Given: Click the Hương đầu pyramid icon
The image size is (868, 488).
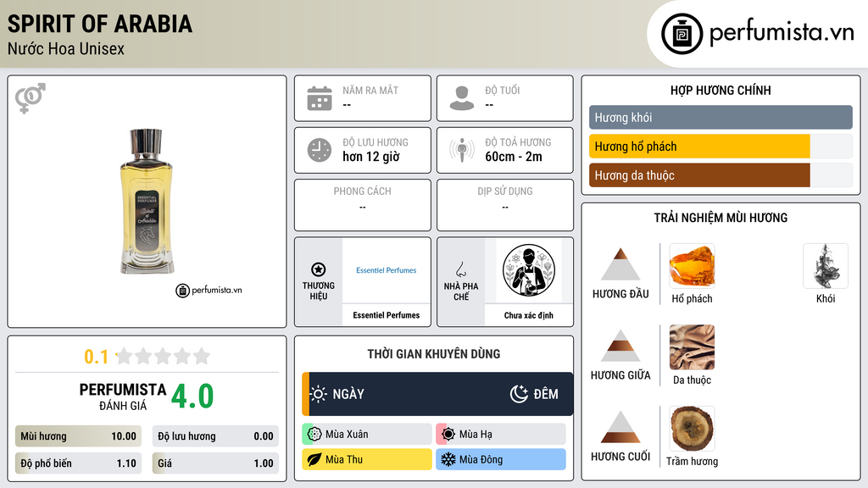Looking at the screenshot, I should 620,264.
